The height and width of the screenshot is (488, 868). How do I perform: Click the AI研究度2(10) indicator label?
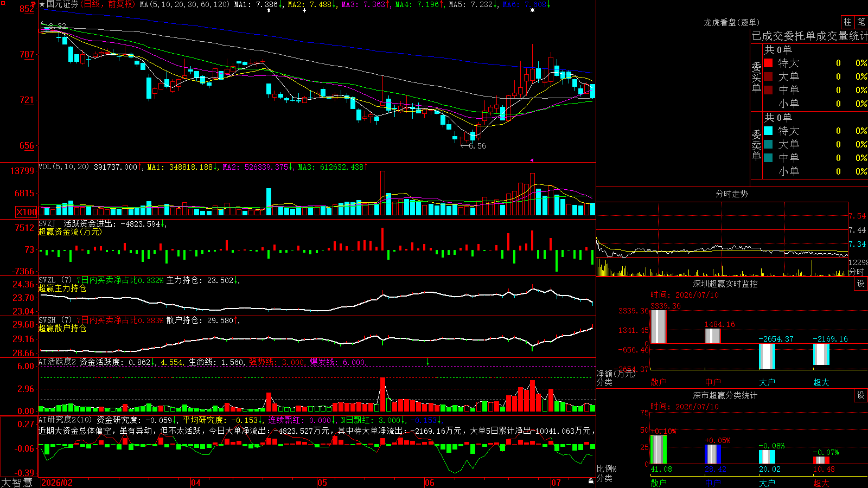coord(65,420)
